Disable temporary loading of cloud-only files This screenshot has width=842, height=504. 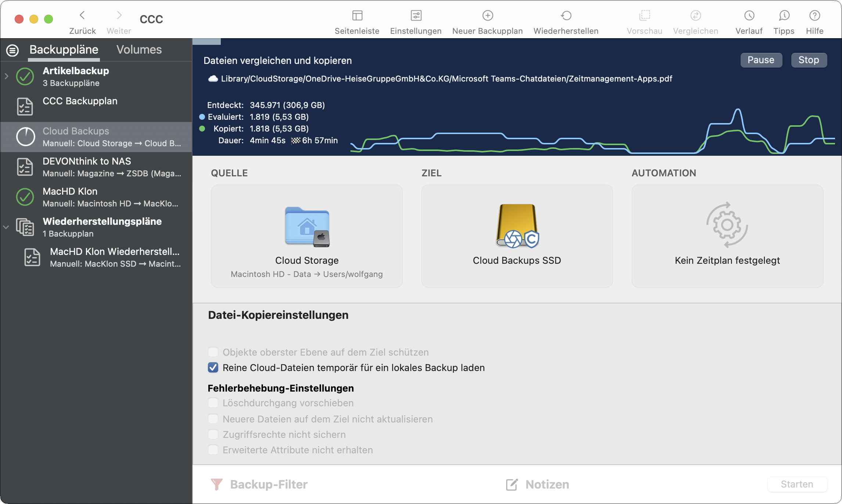point(213,368)
